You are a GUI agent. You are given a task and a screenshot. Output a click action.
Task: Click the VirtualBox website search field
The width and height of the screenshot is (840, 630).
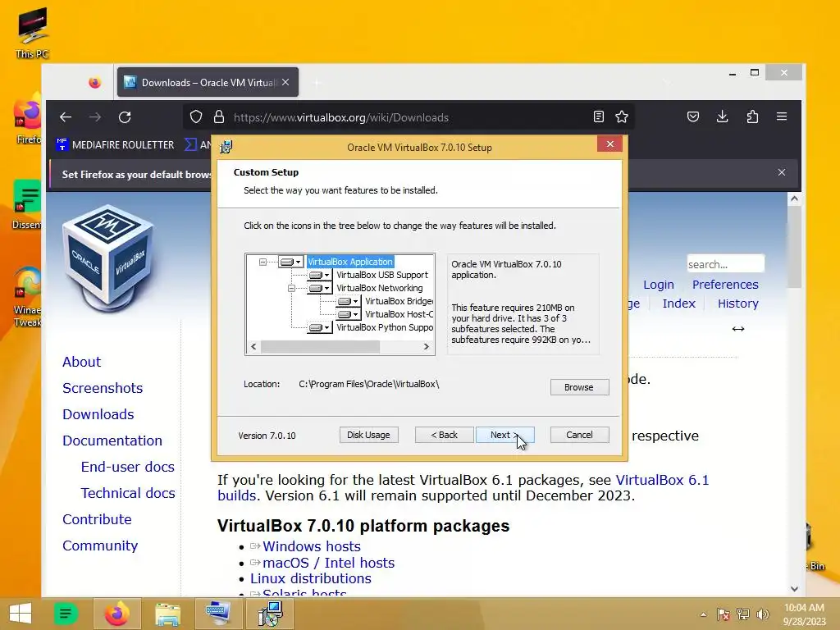[x=726, y=264]
